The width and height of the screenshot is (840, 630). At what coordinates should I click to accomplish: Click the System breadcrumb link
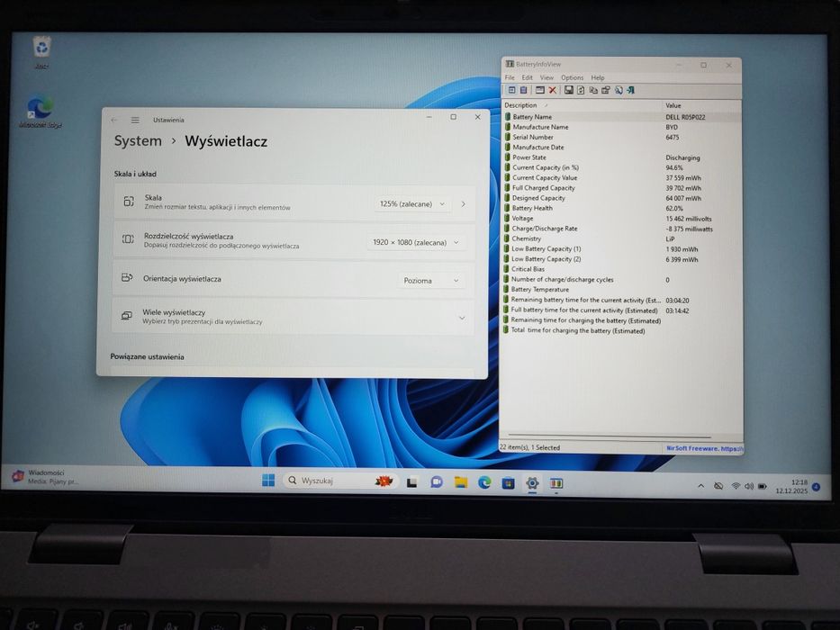[x=138, y=141]
